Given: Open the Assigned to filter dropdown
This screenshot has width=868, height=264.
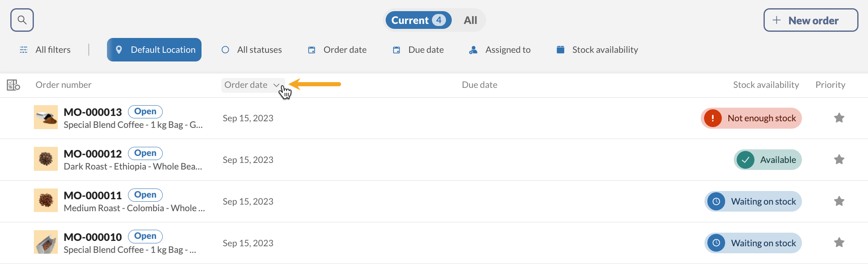Looking at the screenshot, I should click(x=500, y=50).
